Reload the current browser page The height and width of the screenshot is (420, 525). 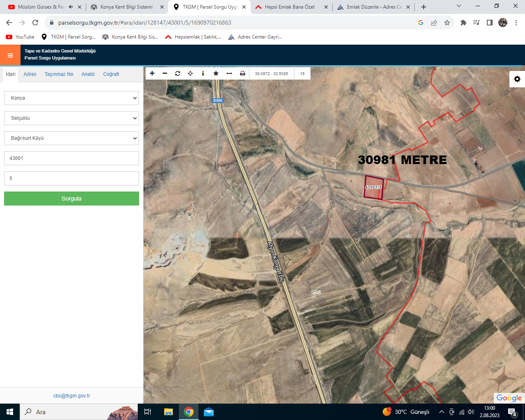tap(35, 23)
